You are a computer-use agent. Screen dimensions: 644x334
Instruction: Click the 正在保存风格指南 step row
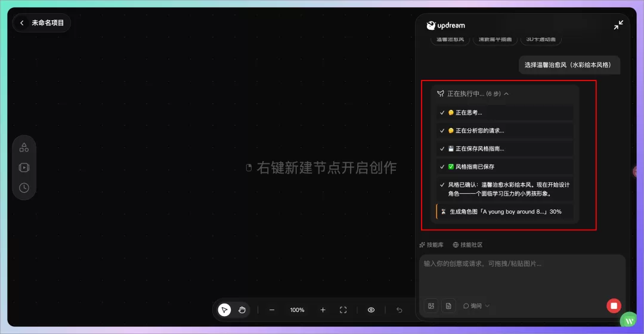pyautogui.click(x=505, y=149)
